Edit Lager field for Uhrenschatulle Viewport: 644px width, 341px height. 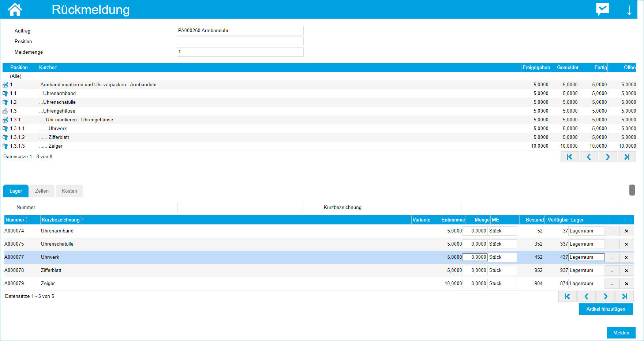pyautogui.click(x=587, y=244)
